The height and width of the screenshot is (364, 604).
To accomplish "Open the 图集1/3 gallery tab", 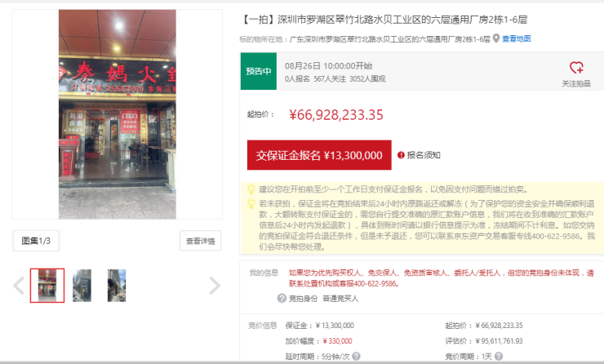I will click(36, 241).
